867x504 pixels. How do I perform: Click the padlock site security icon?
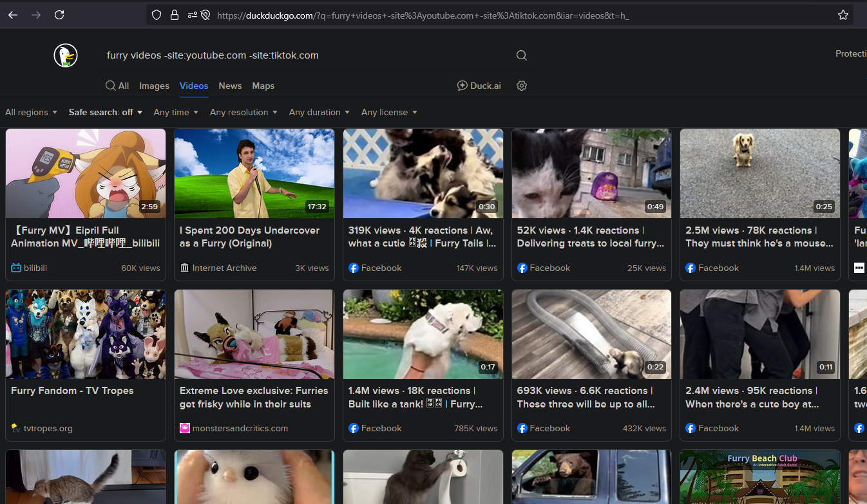[174, 15]
